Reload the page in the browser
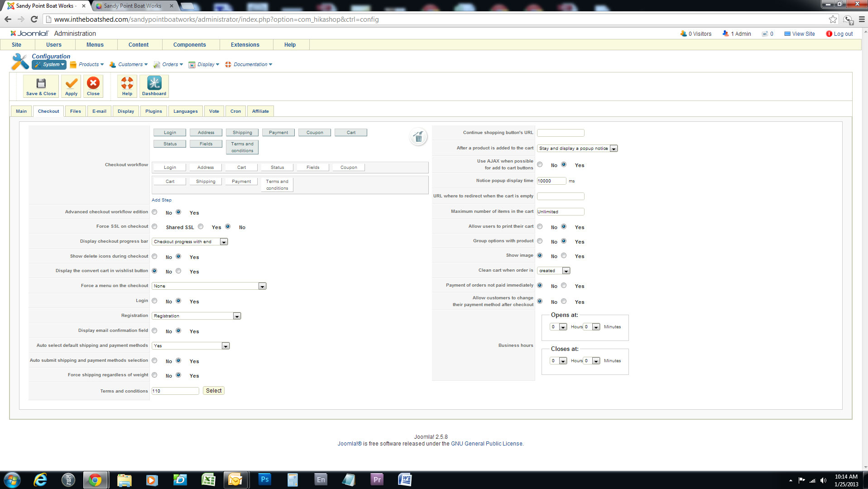This screenshot has width=868, height=489. click(34, 19)
